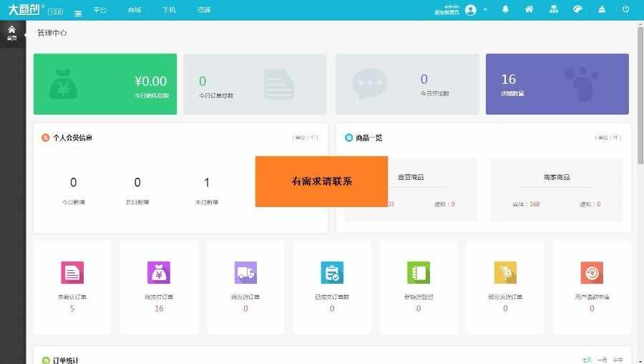Select the 一月 range tab
The image size is (644, 364).
pos(602,360)
